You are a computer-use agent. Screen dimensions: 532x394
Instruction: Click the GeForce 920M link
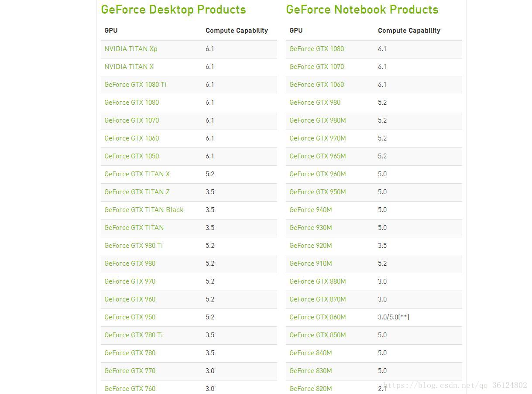310,246
